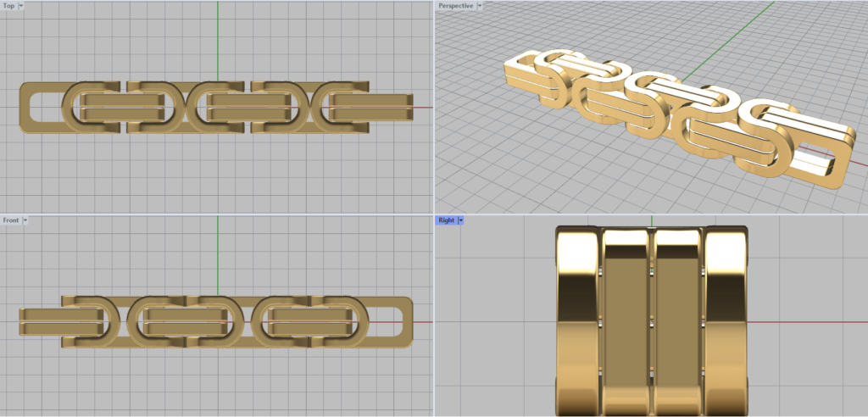
Task: Expand the Right viewport menu arrow
Action: pos(460,220)
